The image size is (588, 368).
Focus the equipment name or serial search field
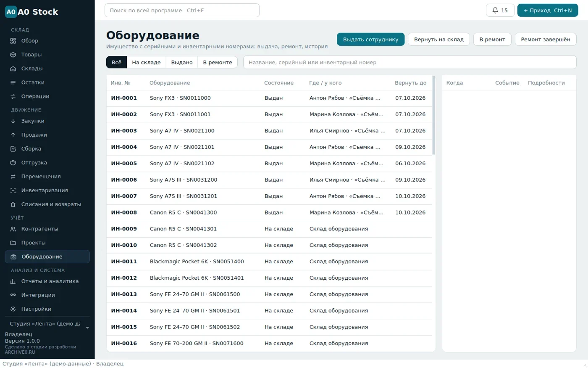(x=410, y=62)
